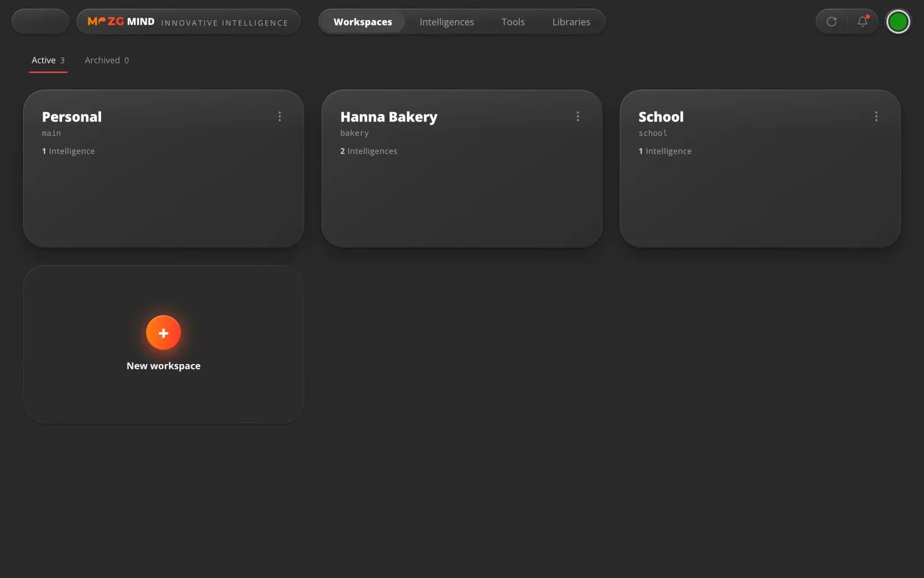The image size is (924, 578).
Task: Click the 'bakery' slug under Hanna Bakery
Action: pyautogui.click(x=355, y=133)
